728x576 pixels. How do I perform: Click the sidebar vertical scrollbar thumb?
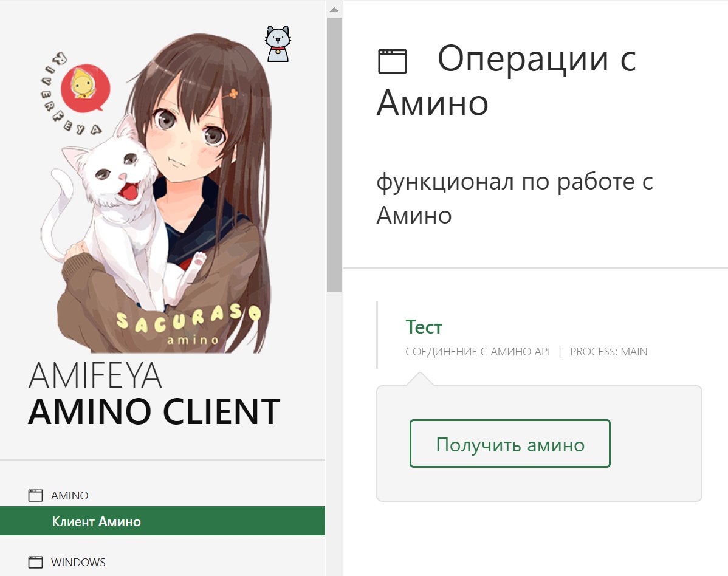click(x=334, y=155)
